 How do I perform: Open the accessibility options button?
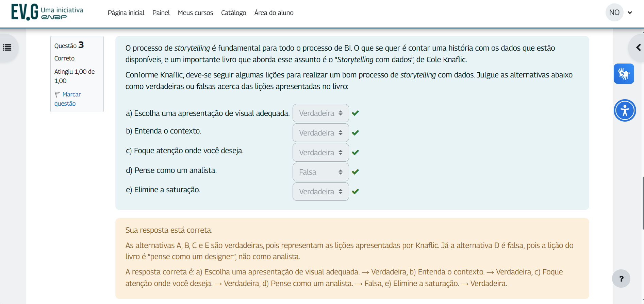[625, 110]
